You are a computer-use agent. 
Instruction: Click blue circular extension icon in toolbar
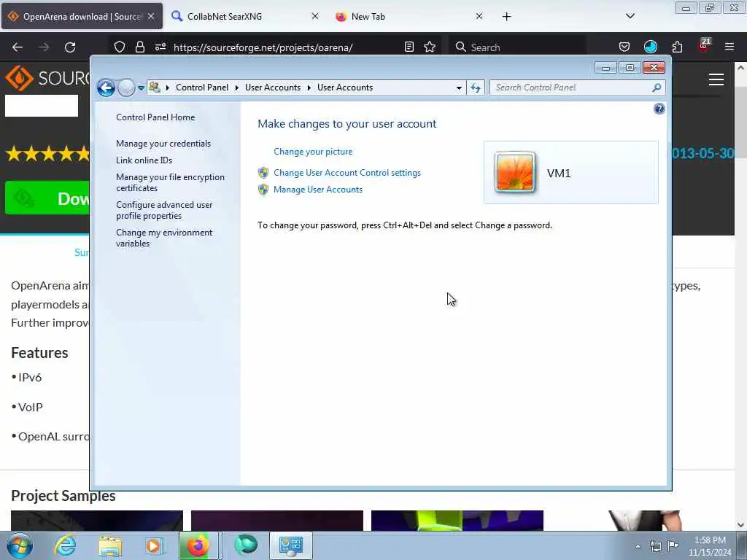click(x=650, y=47)
